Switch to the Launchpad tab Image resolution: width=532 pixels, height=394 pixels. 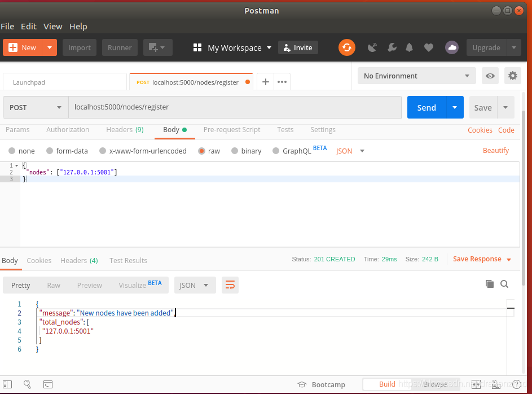click(x=64, y=82)
